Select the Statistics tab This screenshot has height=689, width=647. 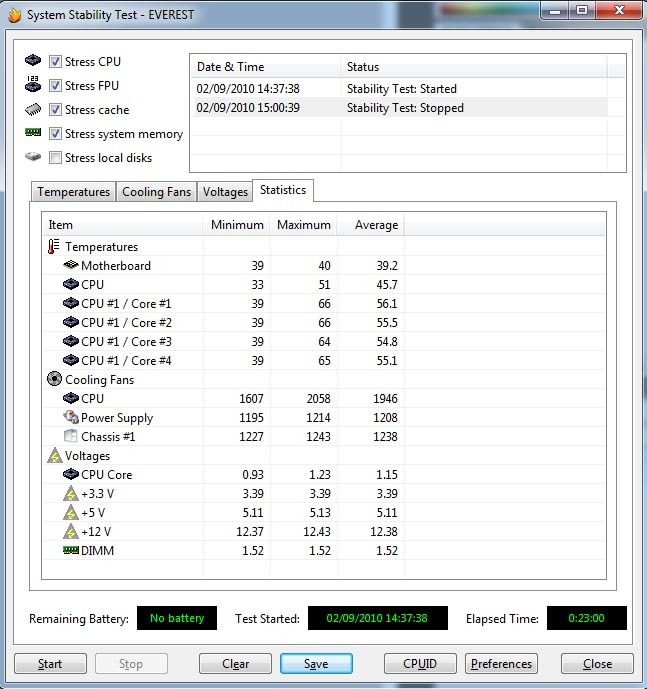(283, 190)
